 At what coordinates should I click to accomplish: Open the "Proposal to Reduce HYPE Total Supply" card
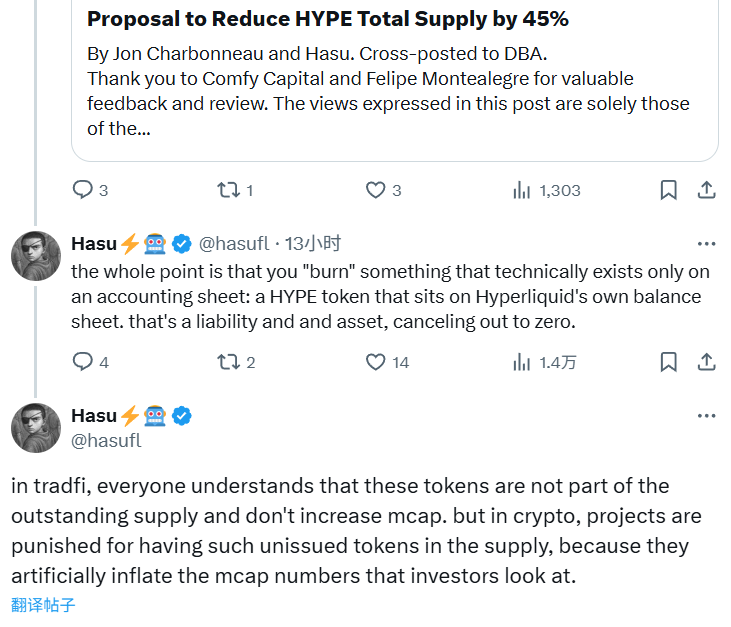point(394,75)
